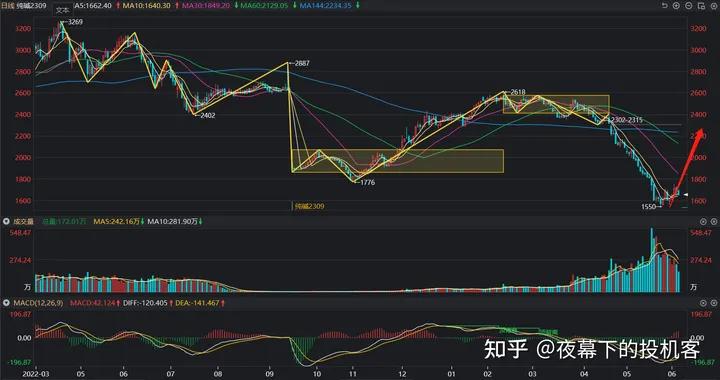The height and width of the screenshot is (380, 720).
Task: Click the white current-price triangle marker at right
Action: click(685, 195)
